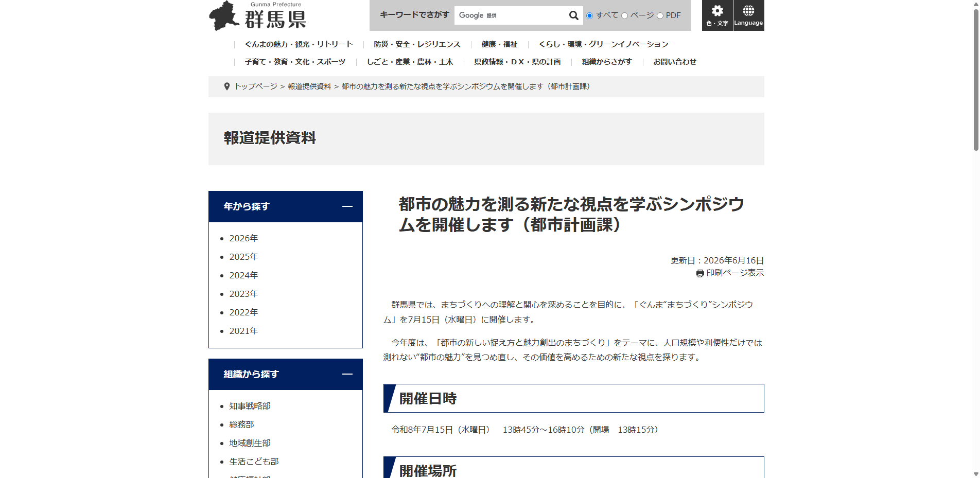Open the 2024年 archive link
Screen dimensions: 980x478
[x=243, y=275]
